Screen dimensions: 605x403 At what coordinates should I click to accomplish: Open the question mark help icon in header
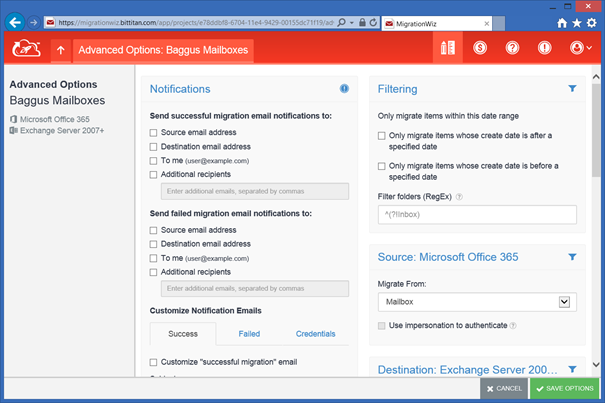pos(512,48)
